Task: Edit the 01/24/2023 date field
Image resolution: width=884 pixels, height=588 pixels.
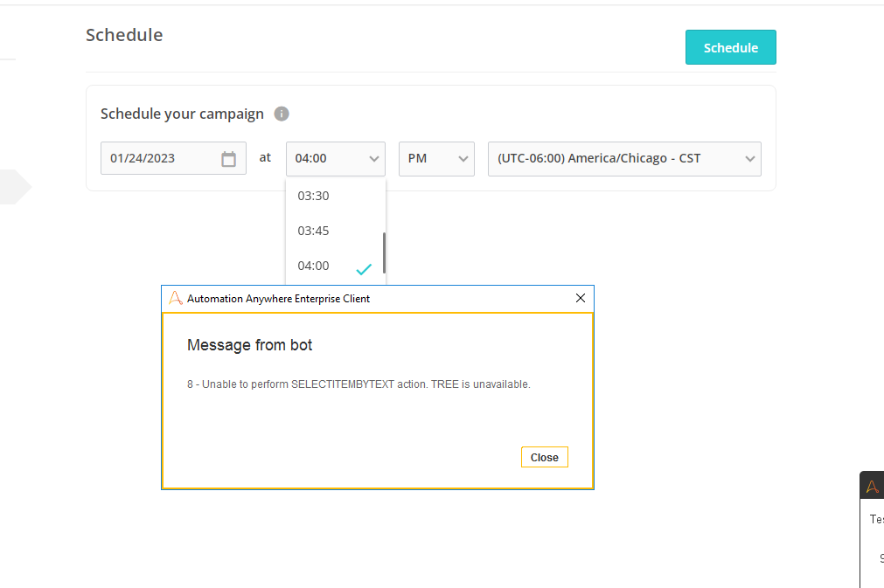Action: point(173,158)
